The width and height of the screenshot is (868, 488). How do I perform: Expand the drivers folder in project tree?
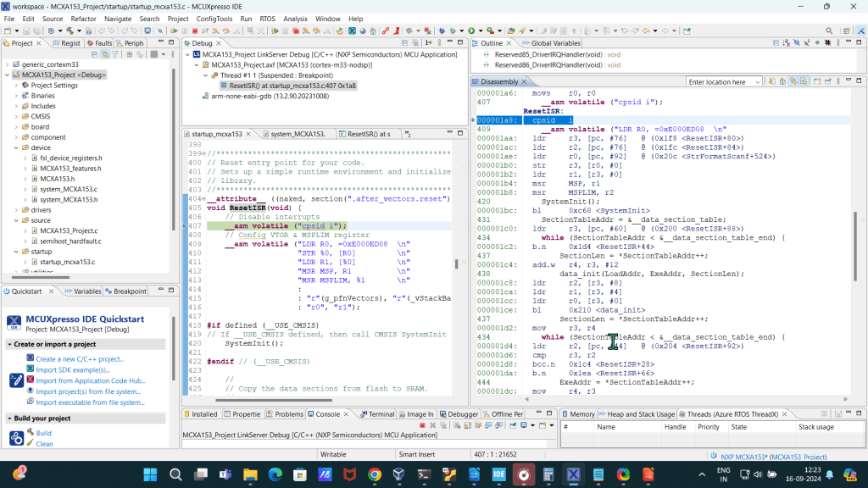tap(15, 209)
